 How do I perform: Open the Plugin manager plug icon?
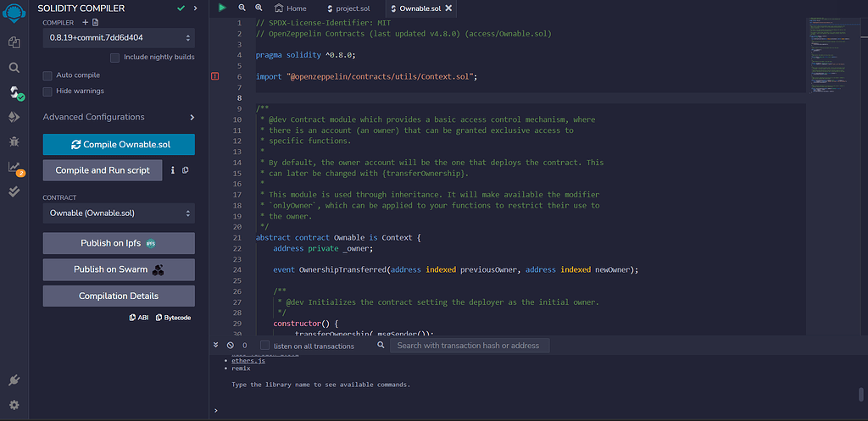pyautogui.click(x=14, y=380)
